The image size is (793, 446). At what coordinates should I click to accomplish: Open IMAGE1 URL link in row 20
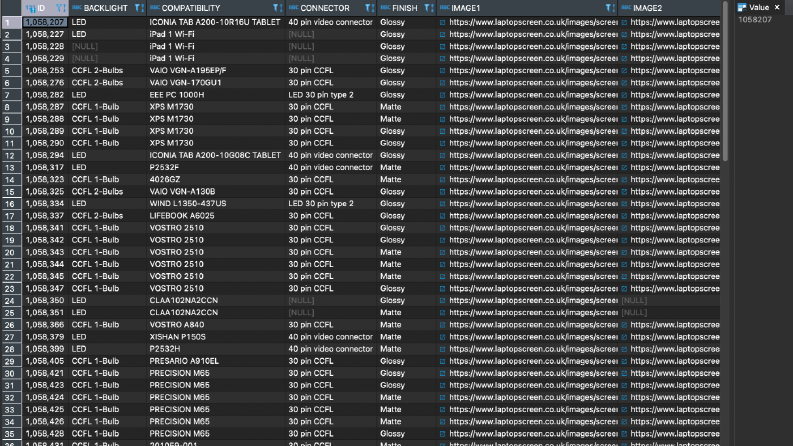pos(533,252)
